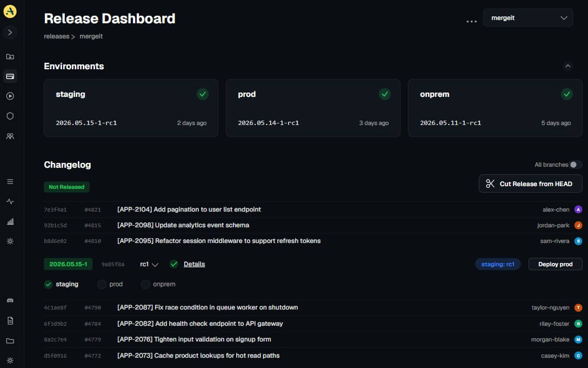
Task: Open APP-2098 analytics event schema entry
Action: pyautogui.click(x=183, y=225)
